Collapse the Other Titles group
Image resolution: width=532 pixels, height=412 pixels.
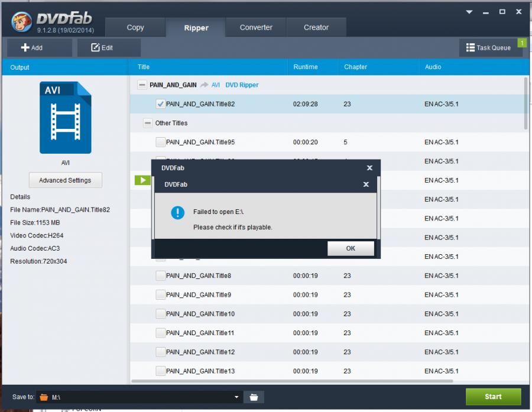pos(148,123)
